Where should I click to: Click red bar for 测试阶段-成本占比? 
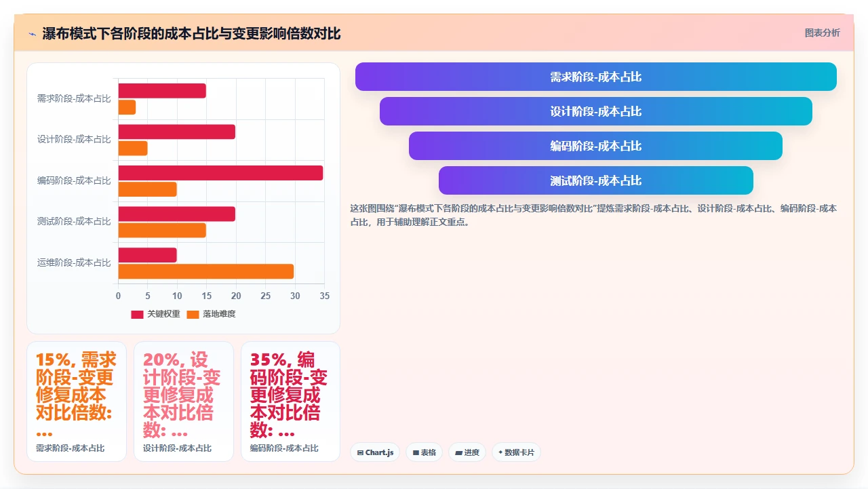(x=177, y=214)
